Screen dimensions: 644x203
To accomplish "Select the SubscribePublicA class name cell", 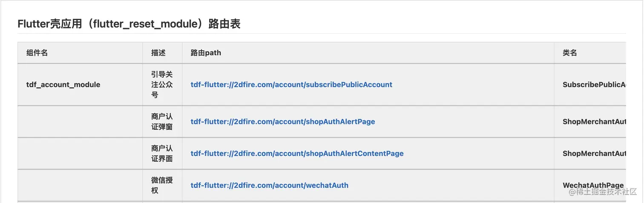I will click(x=594, y=85).
